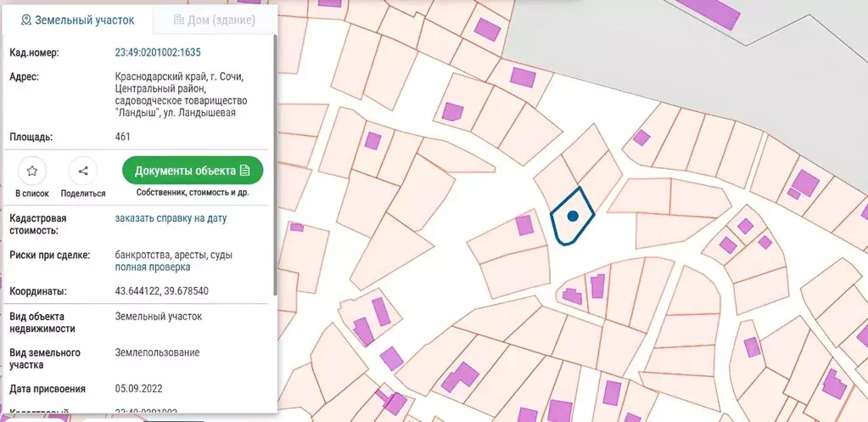Click the Землепользование value
Image resolution: width=868 pixels, height=422 pixels.
(157, 352)
